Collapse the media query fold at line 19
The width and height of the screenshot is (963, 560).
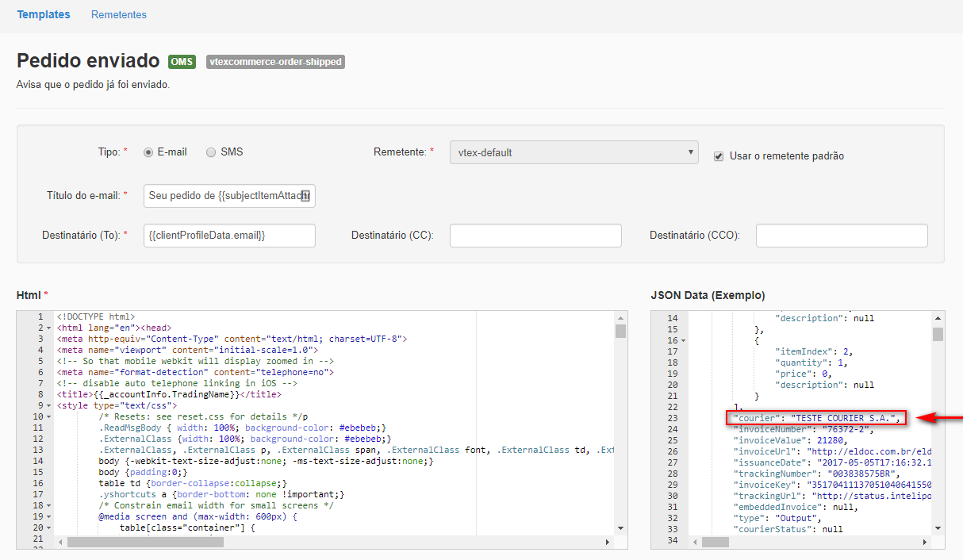point(49,516)
